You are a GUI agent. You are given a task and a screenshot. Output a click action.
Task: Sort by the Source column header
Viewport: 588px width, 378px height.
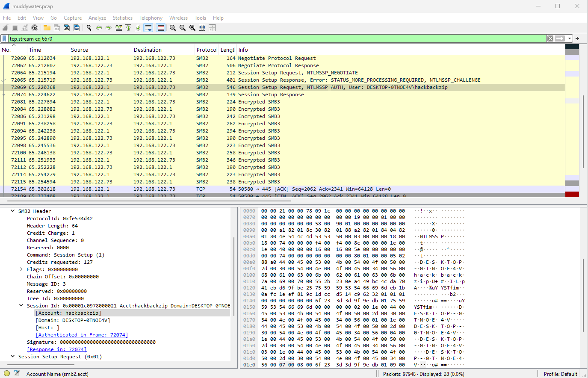pos(100,50)
